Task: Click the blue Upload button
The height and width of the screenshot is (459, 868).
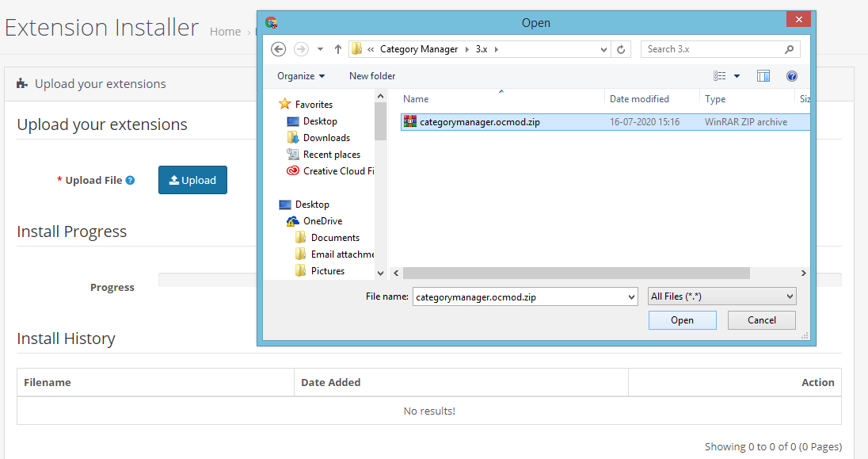Action: [x=192, y=180]
